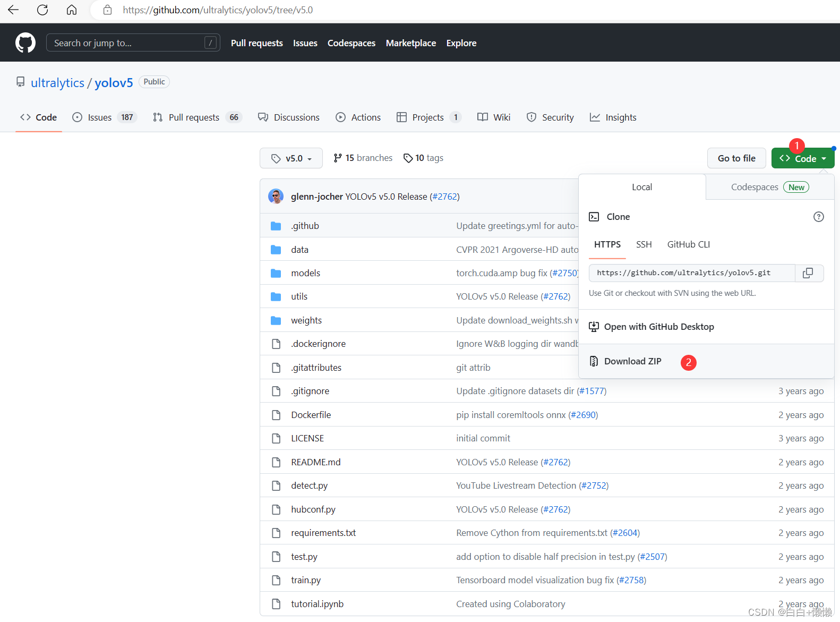Image resolution: width=840 pixels, height=622 pixels.
Task: Open the Insights tab
Action: click(613, 117)
